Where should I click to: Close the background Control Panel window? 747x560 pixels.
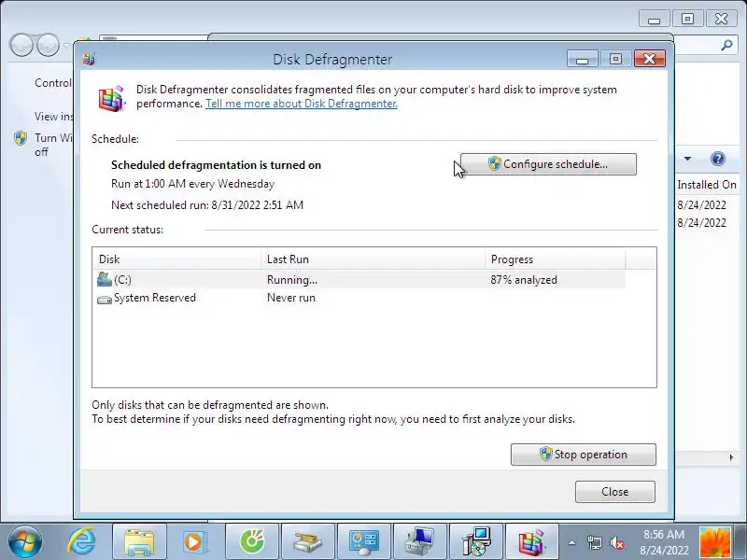(x=721, y=19)
